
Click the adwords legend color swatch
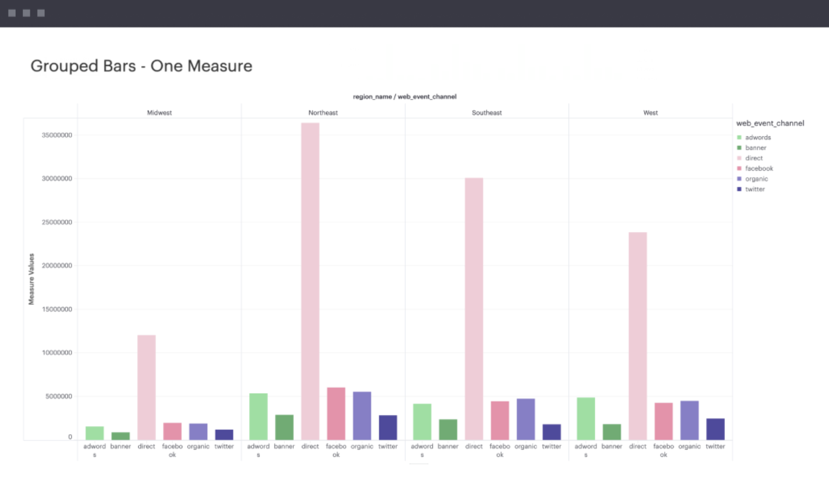click(739, 138)
